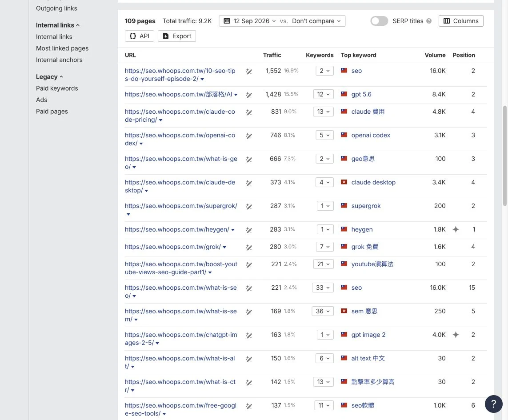
Task: Click the inspect icon for openai-codex row
Action: 249,136
